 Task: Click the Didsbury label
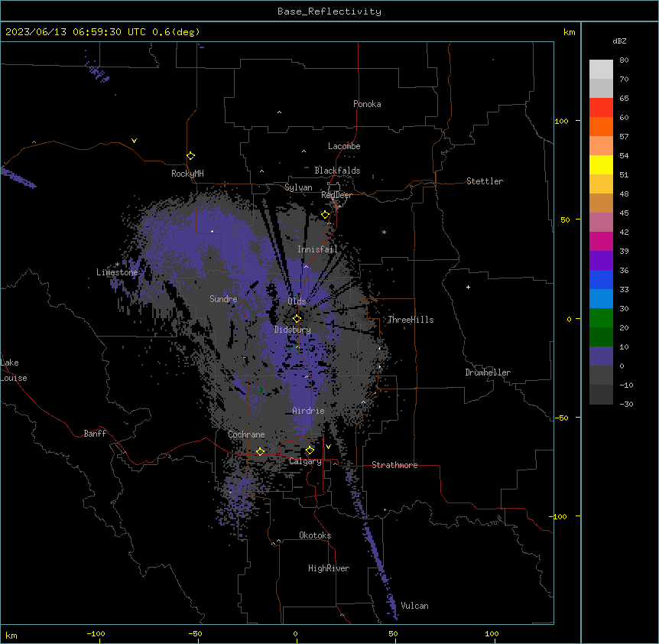click(x=293, y=330)
